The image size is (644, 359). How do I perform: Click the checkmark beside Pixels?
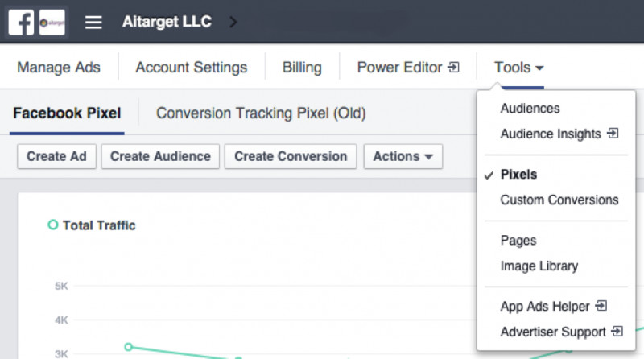(489, 175)
